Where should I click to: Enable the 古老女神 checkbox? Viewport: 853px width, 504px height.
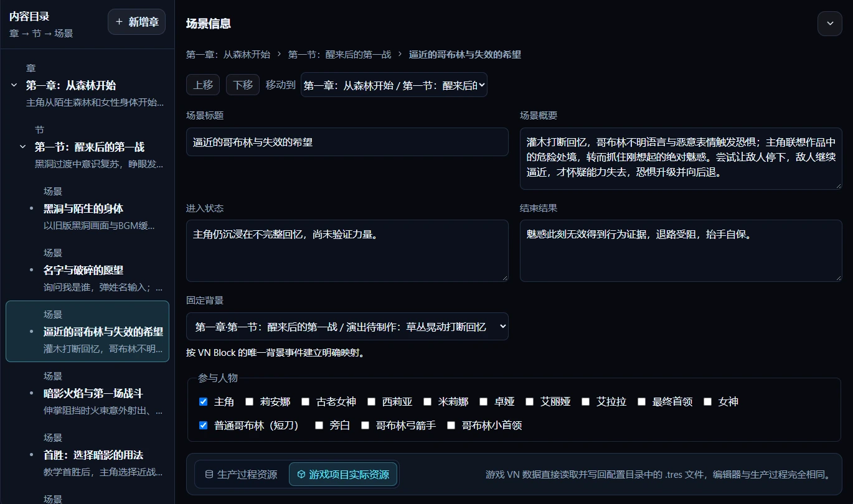coord(305,402)
